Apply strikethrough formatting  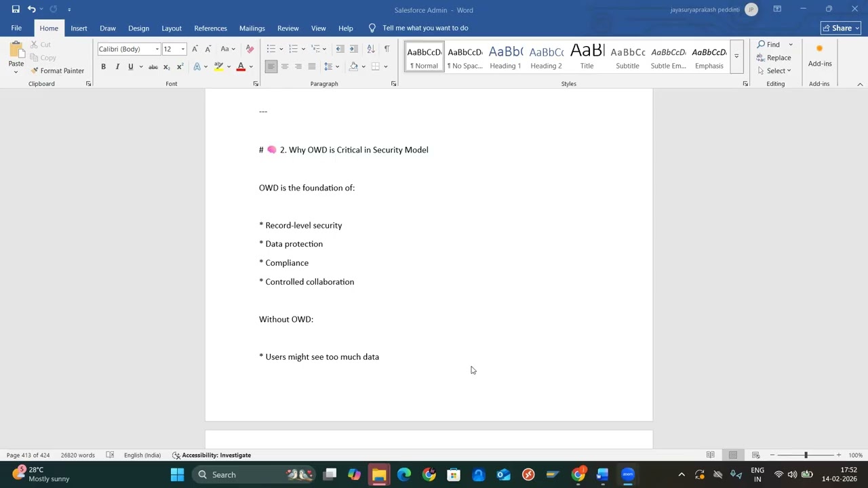click(153, 66)
